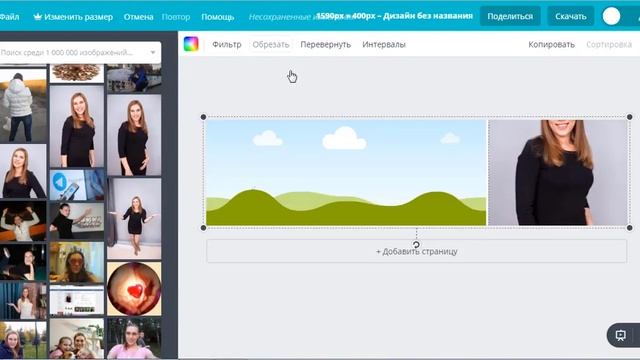The height and width of the screenshot is (360, 640).
Task: Select thumbnail of woman with children group
Action: click(x=77, y=339)
